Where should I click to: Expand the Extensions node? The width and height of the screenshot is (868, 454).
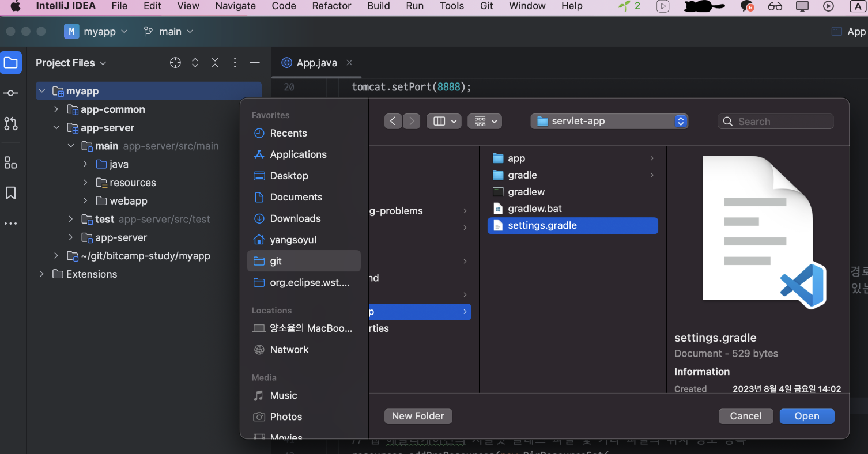[x=41, y=274]
